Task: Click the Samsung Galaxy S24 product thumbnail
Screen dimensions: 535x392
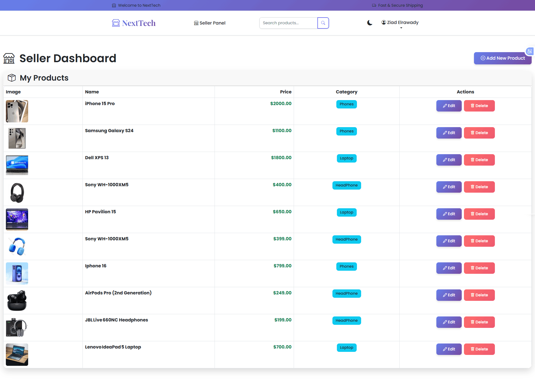Action: tap(17, 138)
